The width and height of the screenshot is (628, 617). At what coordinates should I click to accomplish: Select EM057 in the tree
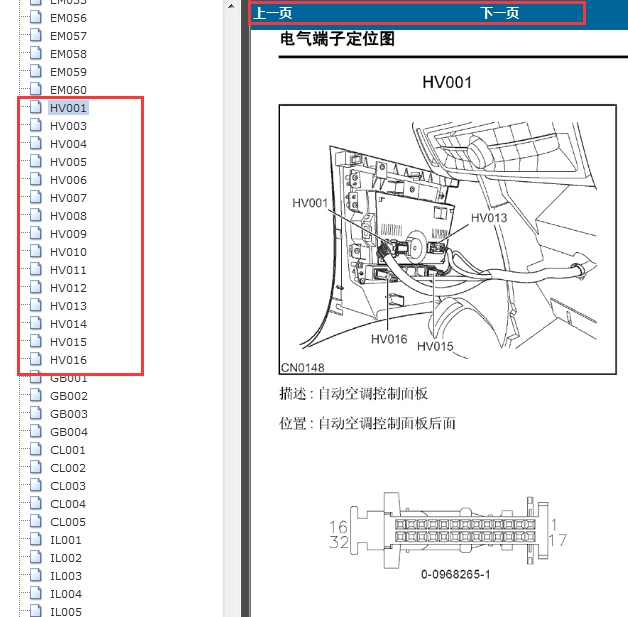coord(68,36)
